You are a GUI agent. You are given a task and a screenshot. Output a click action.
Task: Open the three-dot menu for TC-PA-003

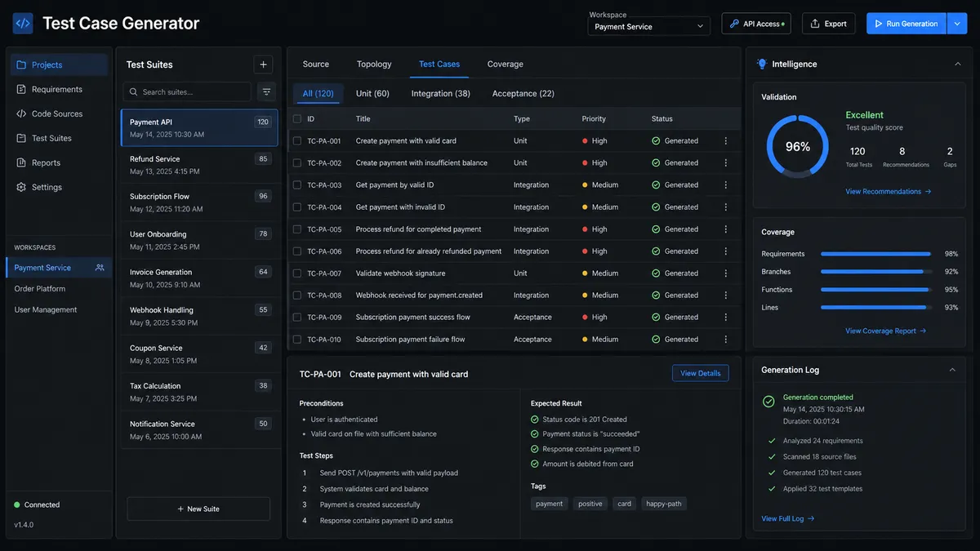point(725,185)
